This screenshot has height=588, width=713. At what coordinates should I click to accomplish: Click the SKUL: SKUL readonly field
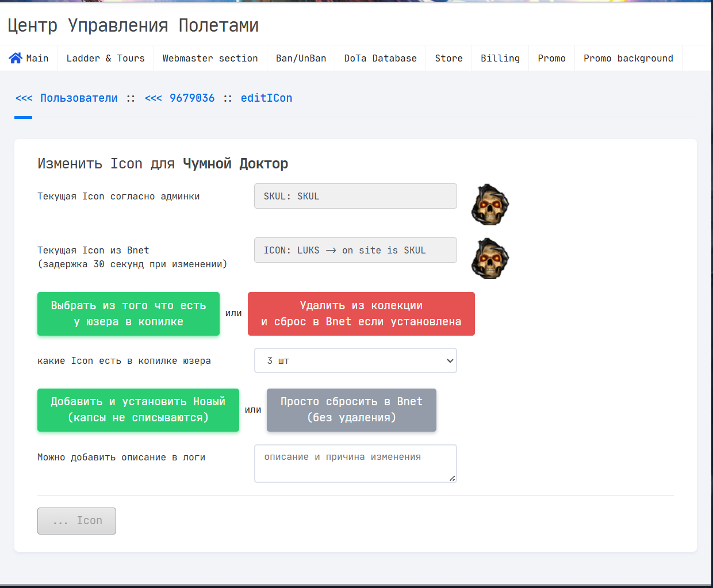pyautogui.click(x=355, y=196)
